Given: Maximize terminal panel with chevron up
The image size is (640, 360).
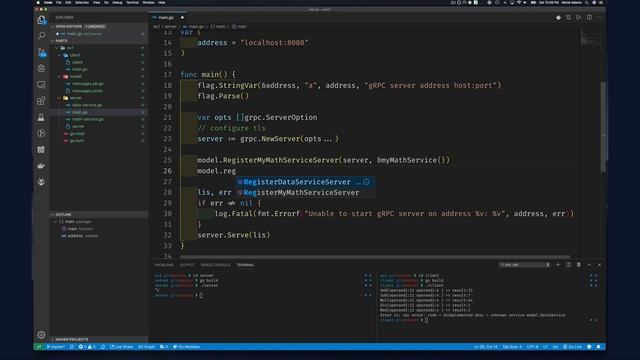Looking at the screenshot, I should point(589,265).
